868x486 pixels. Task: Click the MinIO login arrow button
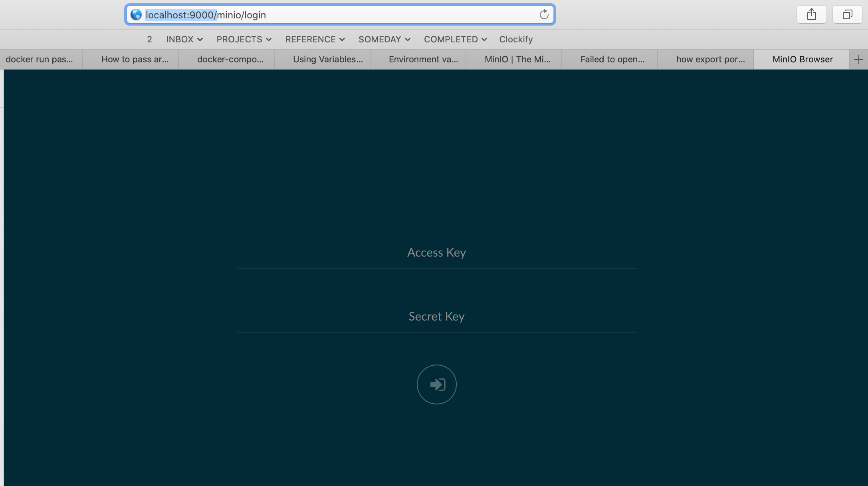[436, 384]
